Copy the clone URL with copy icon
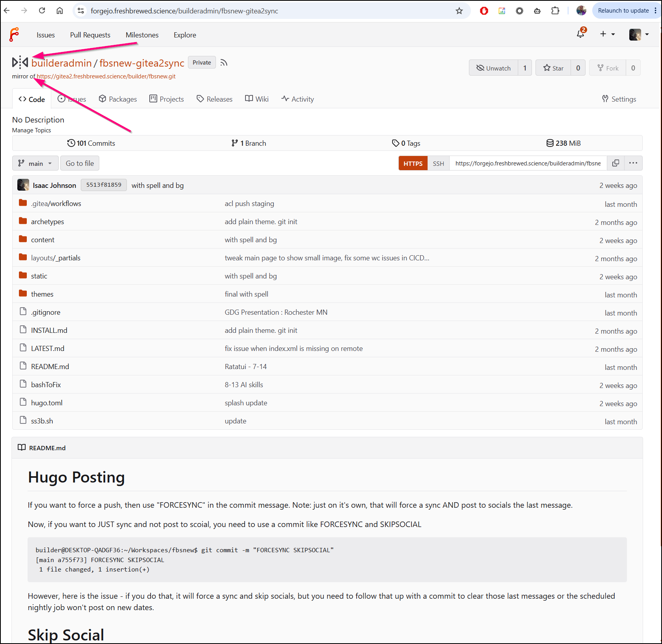662x644 pixels. coord(616,163)
